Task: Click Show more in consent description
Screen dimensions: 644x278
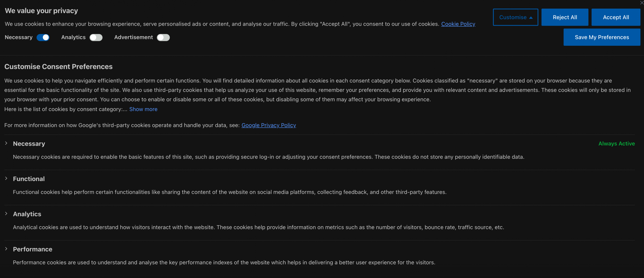Action: pos(143,109)
